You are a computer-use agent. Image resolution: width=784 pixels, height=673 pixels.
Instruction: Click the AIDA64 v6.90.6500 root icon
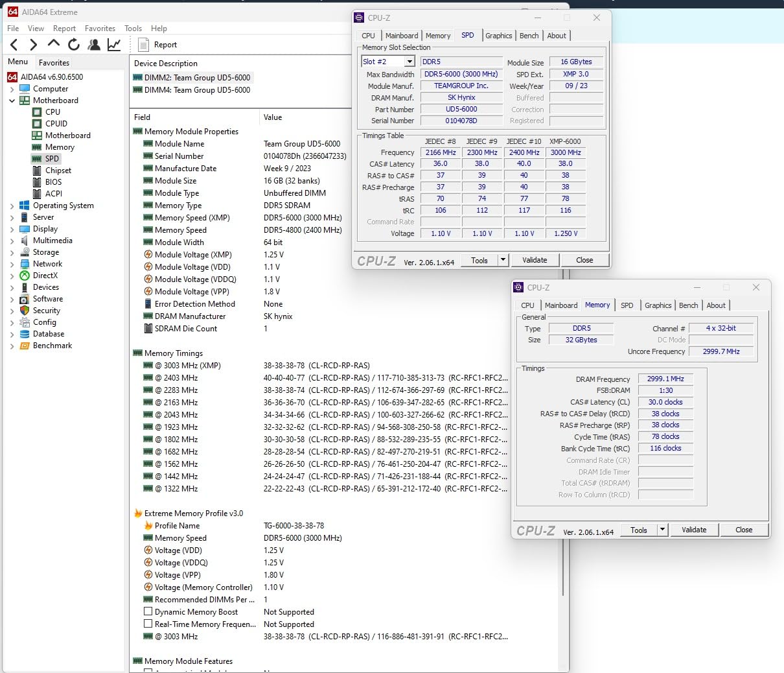point(12,77)
